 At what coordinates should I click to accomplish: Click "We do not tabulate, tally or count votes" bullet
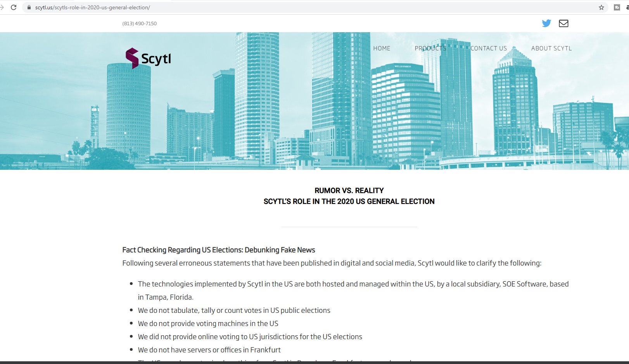(x=234, y=311)
